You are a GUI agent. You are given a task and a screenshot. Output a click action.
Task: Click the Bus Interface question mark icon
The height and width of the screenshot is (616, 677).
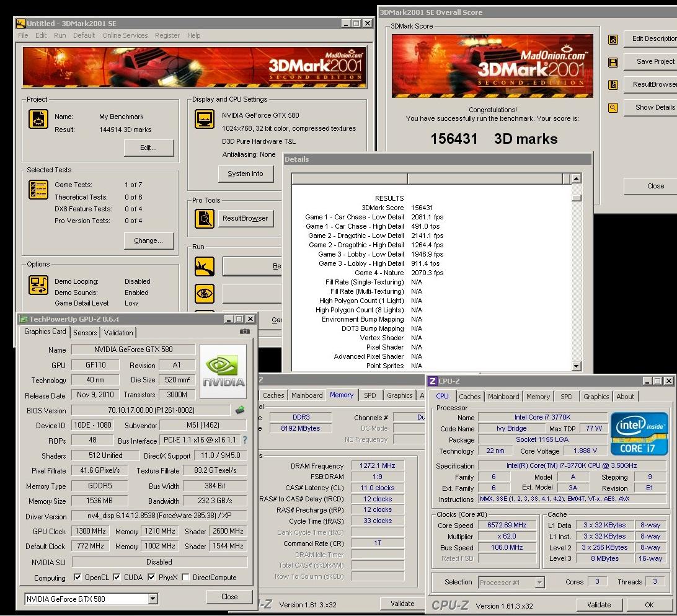tap(245, 440)
